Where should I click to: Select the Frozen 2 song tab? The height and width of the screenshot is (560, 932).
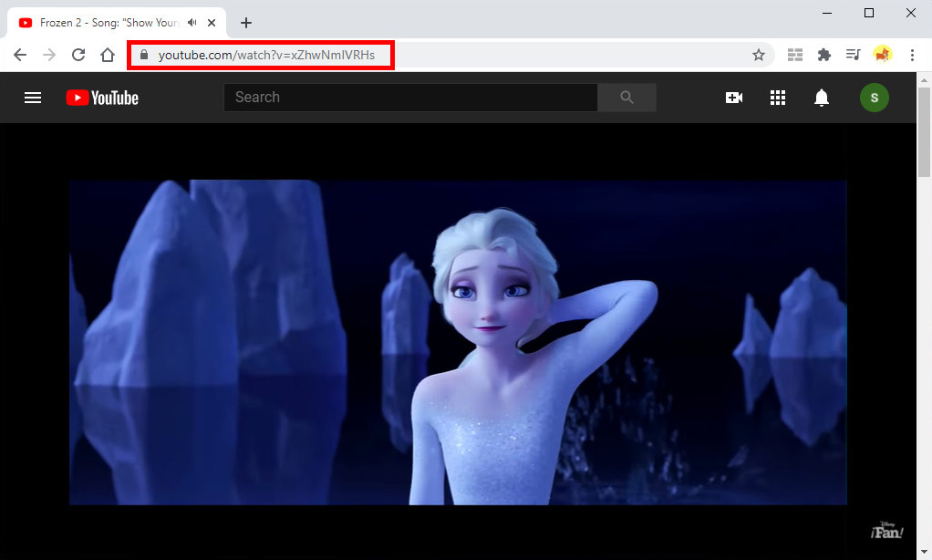[x=117, y=23]
